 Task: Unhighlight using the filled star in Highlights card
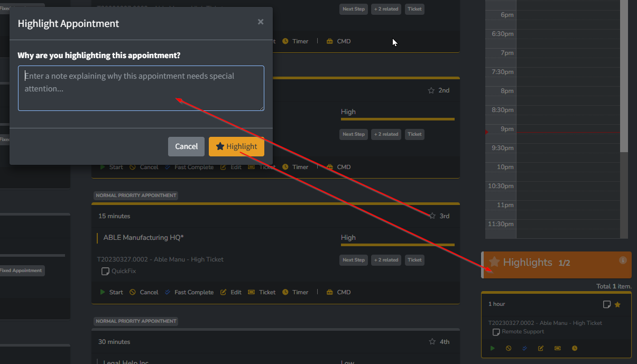tap(617, 304)
